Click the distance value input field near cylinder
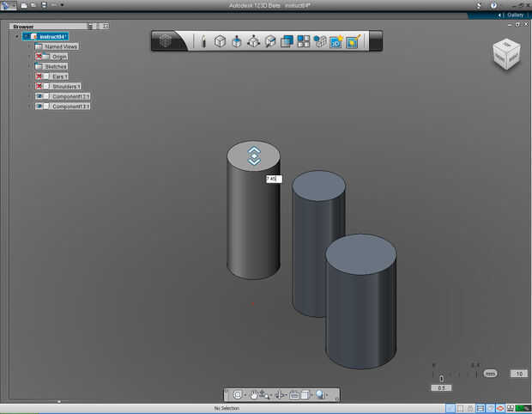This screenshot has width=532, height=414. click(273, 179)
